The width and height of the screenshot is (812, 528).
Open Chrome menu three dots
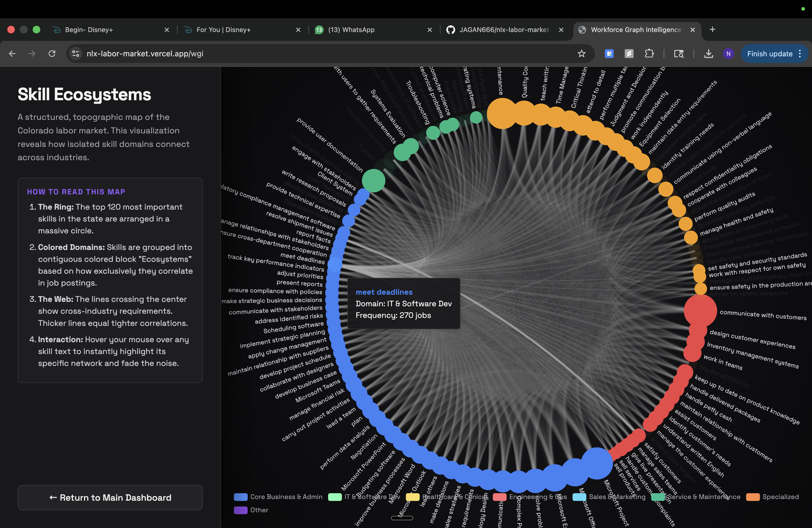pyautogui.click(x=800, y=54)
